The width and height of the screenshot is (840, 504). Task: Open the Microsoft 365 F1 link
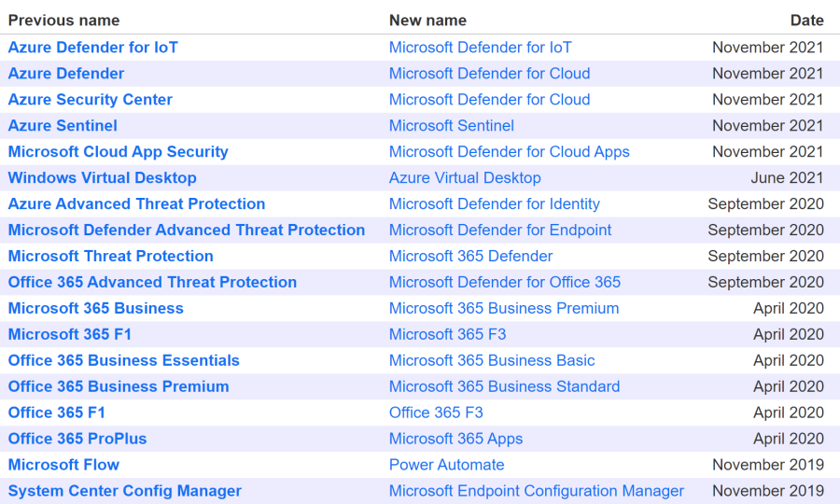(x=70, y=335)
